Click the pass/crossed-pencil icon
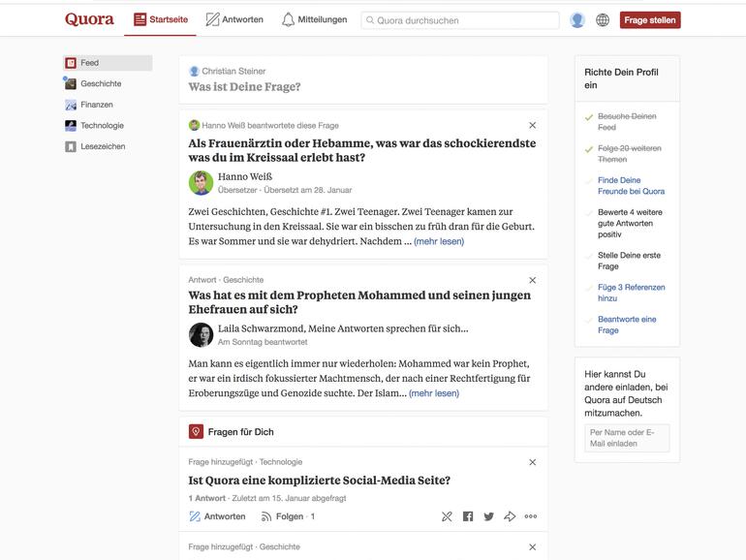The width and height of the screenshot is (746, 560). click(x=447, y=516)
